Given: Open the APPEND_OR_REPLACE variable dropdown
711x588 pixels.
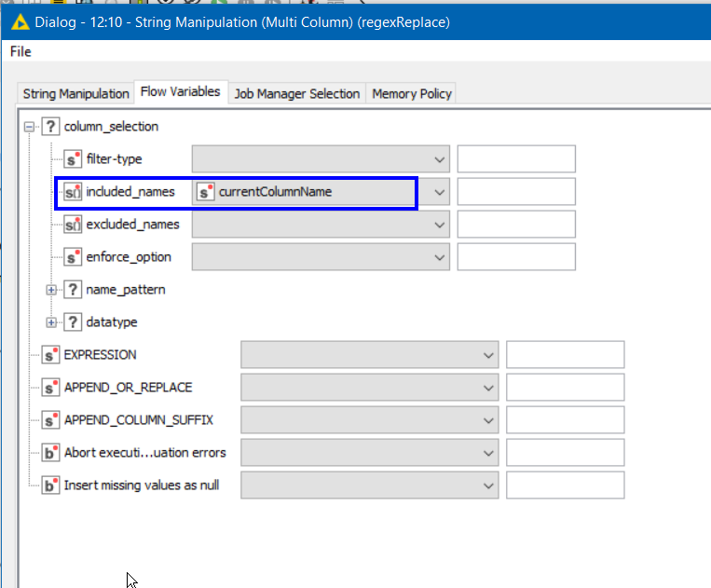Looking at the screenshot, I should click(488, 388).
